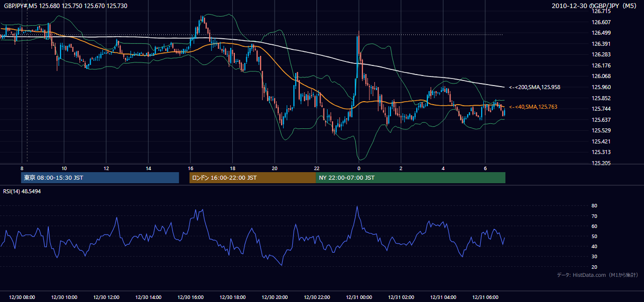
Task: Click hour label 2 under price chart
Action: 401,168
